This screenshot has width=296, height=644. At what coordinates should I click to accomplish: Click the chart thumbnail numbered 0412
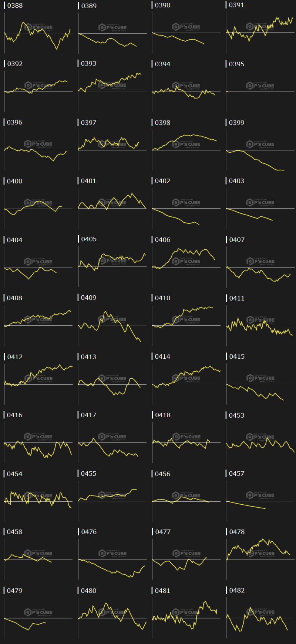(38, 384)
